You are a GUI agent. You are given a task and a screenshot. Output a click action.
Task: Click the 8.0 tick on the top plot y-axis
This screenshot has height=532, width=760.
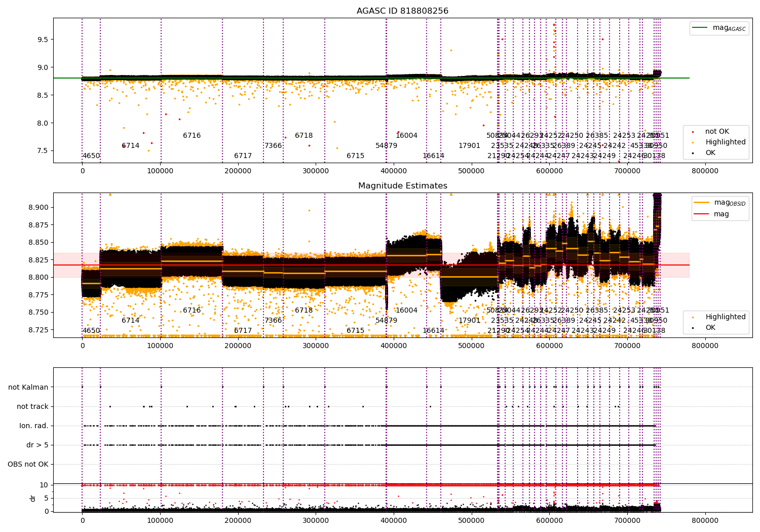click(43, 123)
